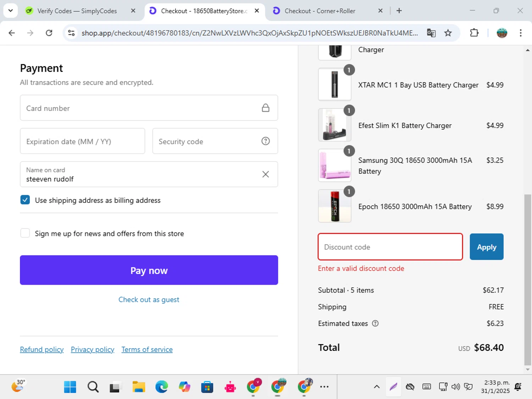Click the total amount $68.40
Image resolution: width=532 pixels, height=399 pixels.
point(489,348)
